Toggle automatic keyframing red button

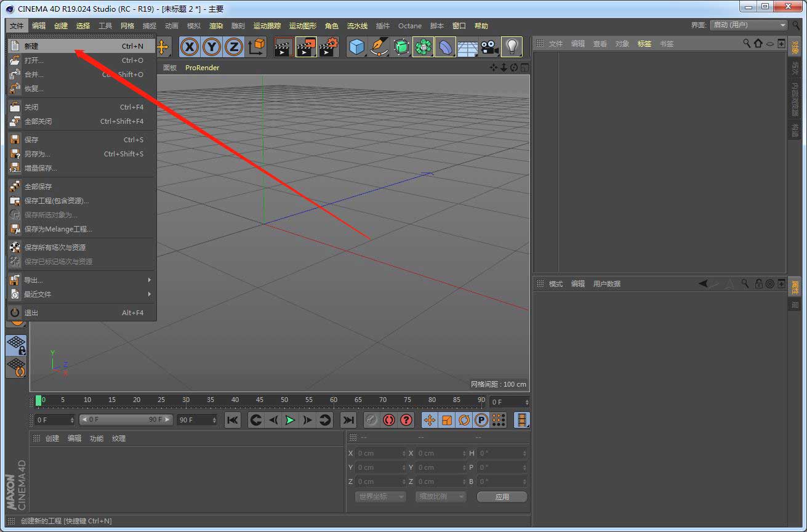[x=389, y=420]
